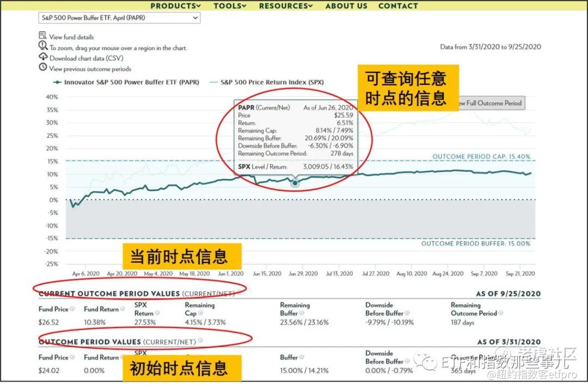Viewport: 588px width, 388px height.
Task: Click the 187 days remaining period value
Action: 462,322
